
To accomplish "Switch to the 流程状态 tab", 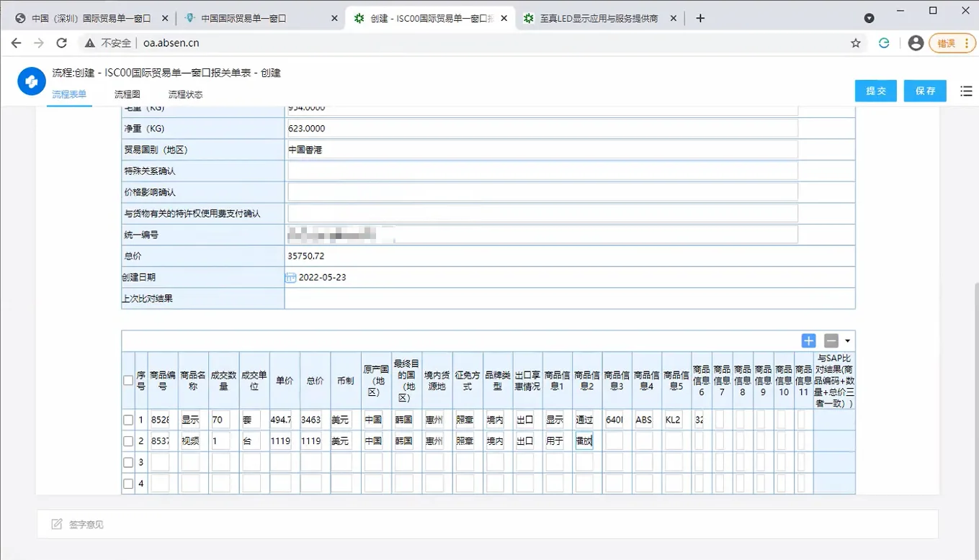I will 185,94.
